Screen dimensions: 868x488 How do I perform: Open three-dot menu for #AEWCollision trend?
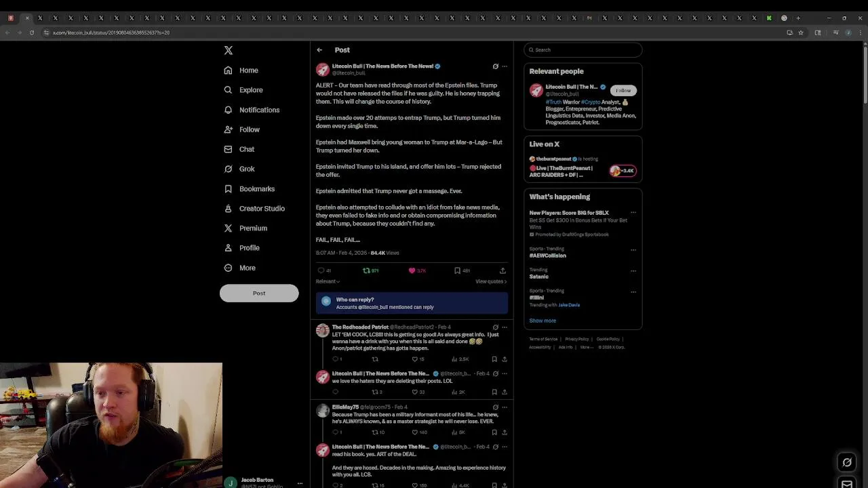[633, 249]
